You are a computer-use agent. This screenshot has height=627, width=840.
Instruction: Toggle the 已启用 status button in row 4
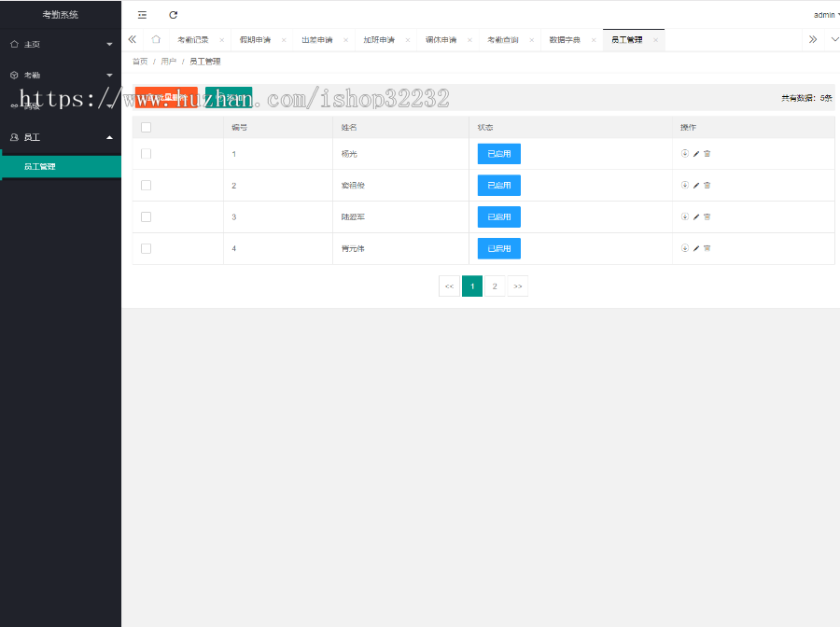coord(498,248)
